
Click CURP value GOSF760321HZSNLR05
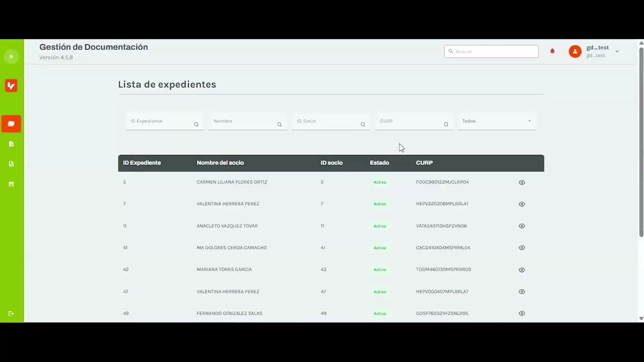pyautogui.click(x=442, y=313)
